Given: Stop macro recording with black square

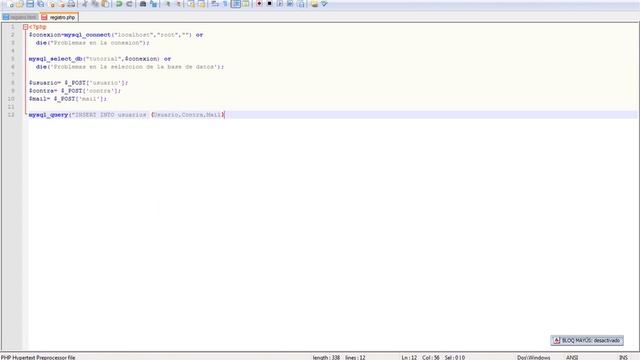Looking at the screenshot, I should tap(270, 4).
